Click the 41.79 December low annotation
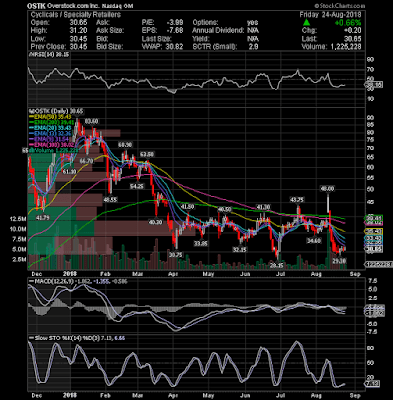The width and height of the screenshot is (393, 400). pyautogui.click(x=42, y=217)
